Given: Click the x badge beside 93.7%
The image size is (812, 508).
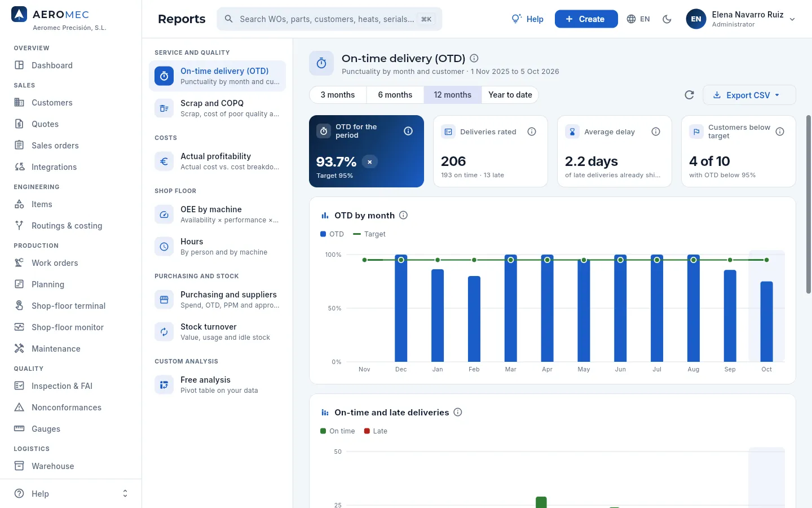Looking at the screenshot, I should pyautogui.click(x=370, y=162).
